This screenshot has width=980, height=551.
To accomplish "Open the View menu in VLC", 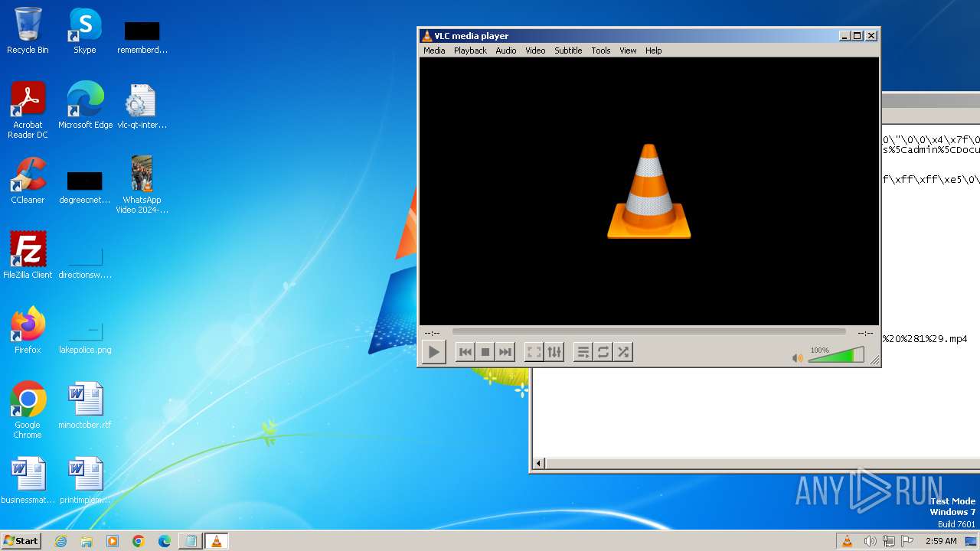I will (628, 51).
